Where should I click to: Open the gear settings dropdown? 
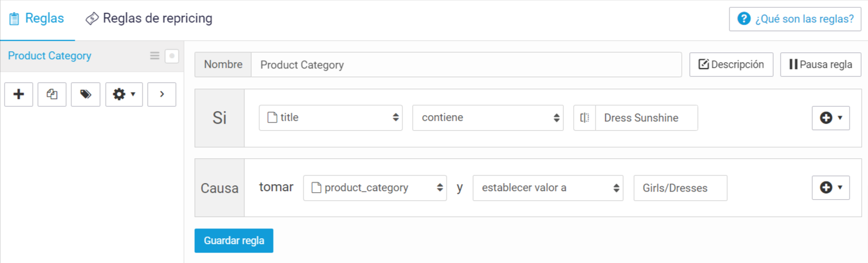coord(124,94)
